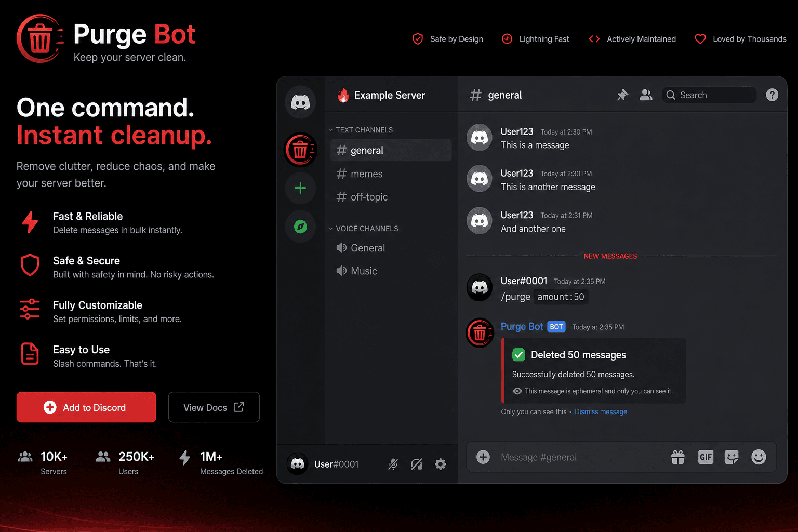The height and width of the screenshot is (532, 798).
Task: Click "Successfully deleted 50 messages." text
Action: pyautogui.click(x=573, y=375)
